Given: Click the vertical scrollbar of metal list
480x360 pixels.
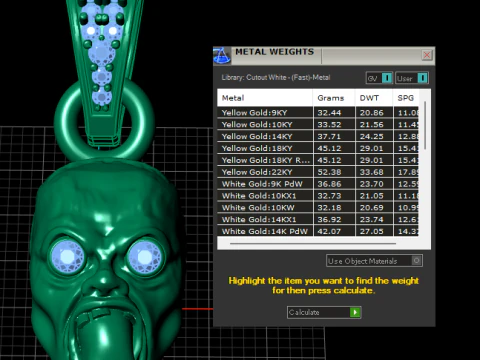Looking at the screenshot, I should pos(425,126).
